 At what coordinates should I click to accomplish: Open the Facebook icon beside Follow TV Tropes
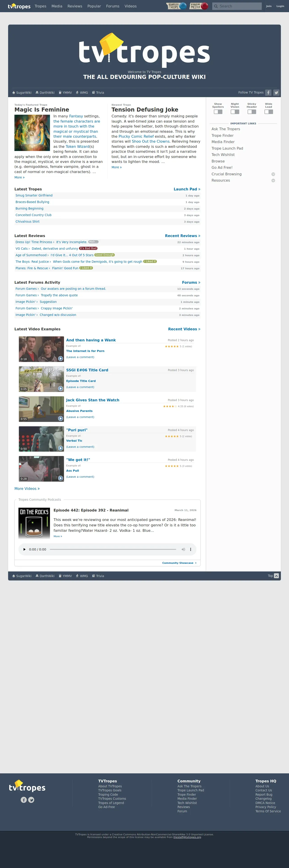point(268,92)
